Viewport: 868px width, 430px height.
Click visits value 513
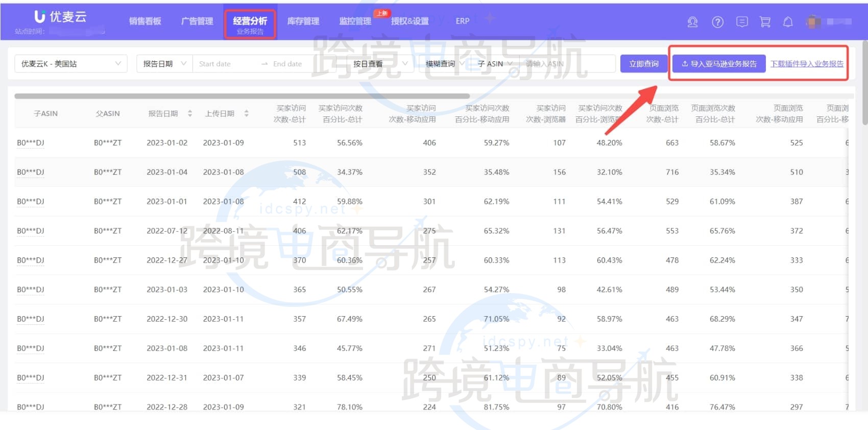tap(300, 142)
